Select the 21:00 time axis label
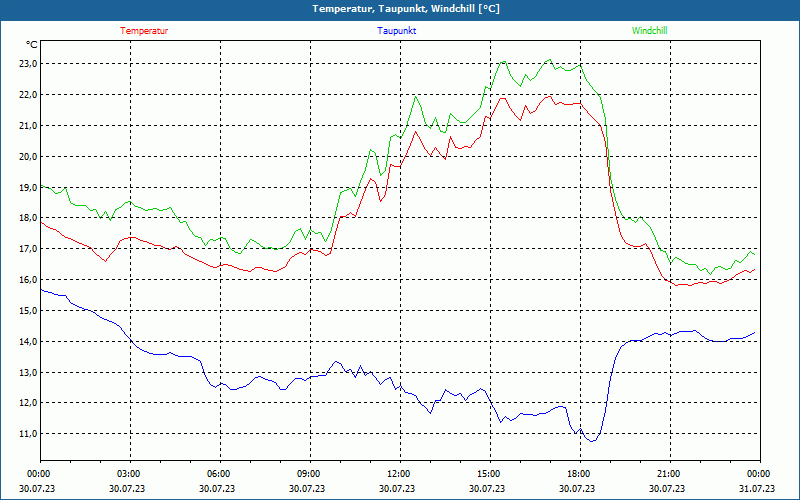The width and height of the screenshot is (800, 500). [668, 474]
